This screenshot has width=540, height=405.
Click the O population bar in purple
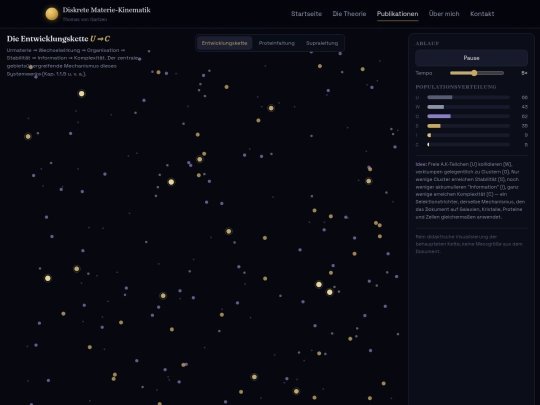click(468, 116)
